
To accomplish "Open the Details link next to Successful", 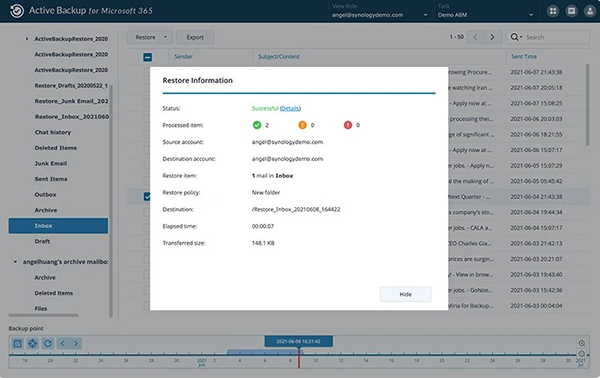I will coord(290,108).
